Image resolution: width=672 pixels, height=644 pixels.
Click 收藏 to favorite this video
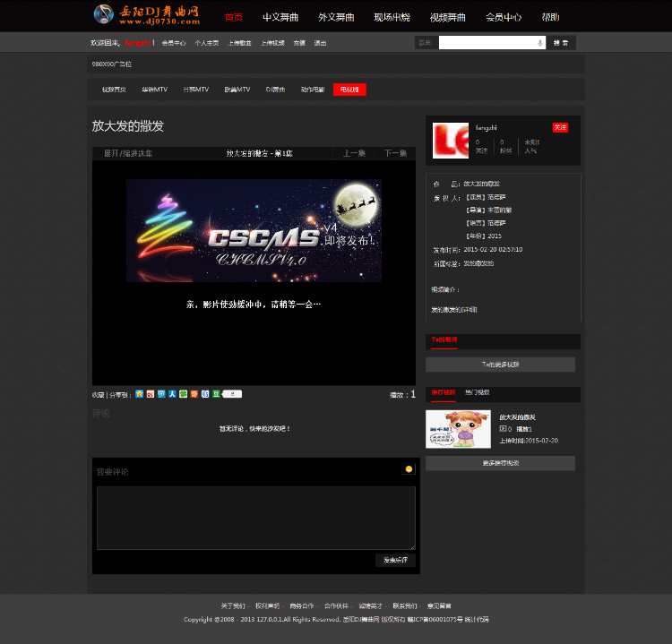tap(99, 395)
